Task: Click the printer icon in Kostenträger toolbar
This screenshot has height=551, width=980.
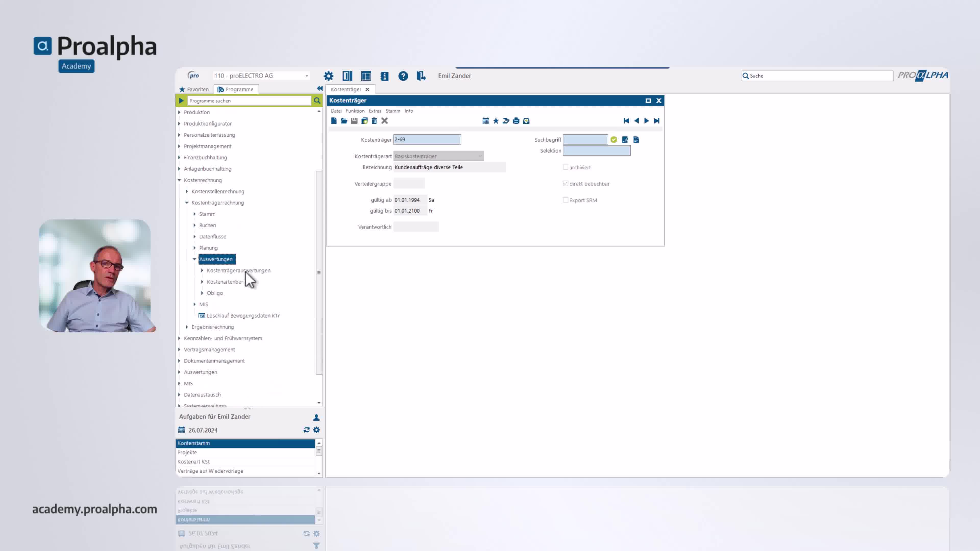Action: (516, 121)
